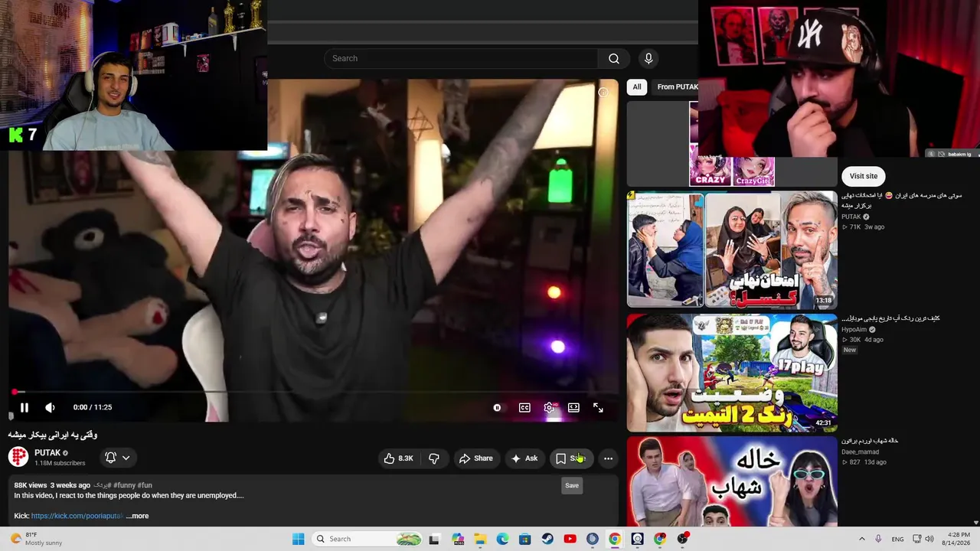Select the #funny hashtag
Viewport: 980px width, 551px height.
pos(123,485)
